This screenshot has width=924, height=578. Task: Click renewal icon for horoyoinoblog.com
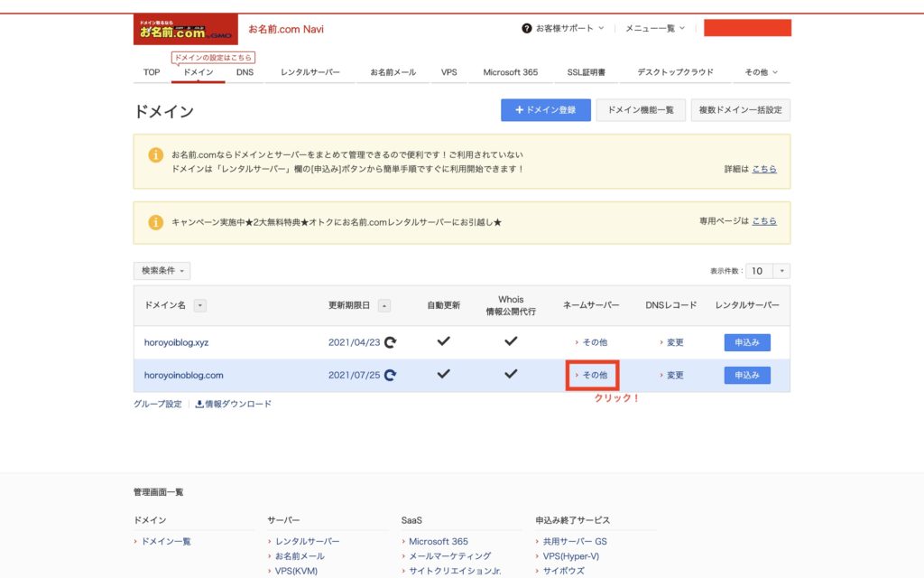click(390, 375)
